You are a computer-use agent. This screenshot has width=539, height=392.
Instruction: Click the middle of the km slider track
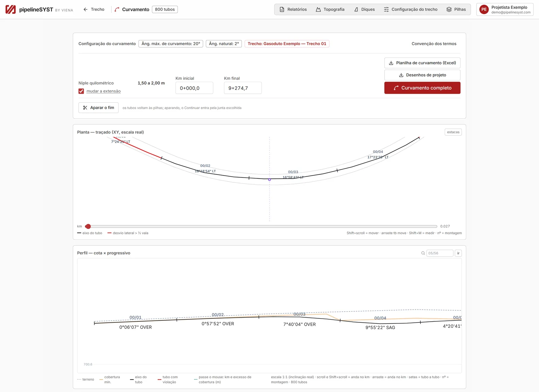[262, 226]
